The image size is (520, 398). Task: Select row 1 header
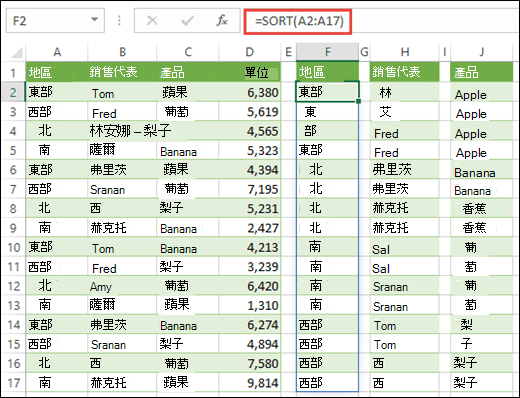pos(13,72)
